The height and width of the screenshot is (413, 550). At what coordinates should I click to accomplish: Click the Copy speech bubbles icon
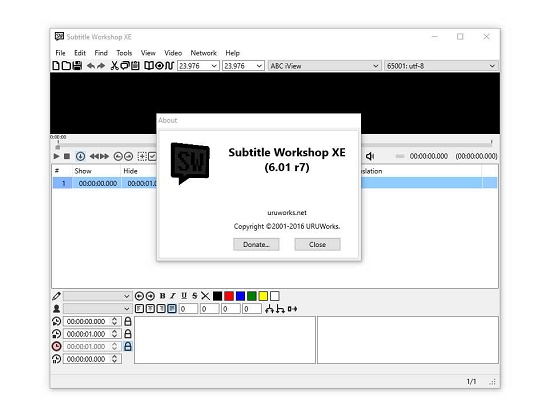[125, 66]
